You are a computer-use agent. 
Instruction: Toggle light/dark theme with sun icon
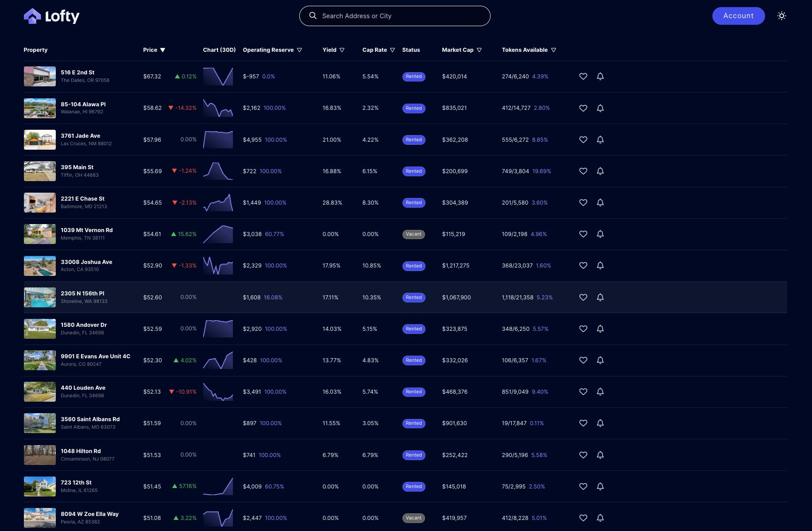click(x=781, y=16)
